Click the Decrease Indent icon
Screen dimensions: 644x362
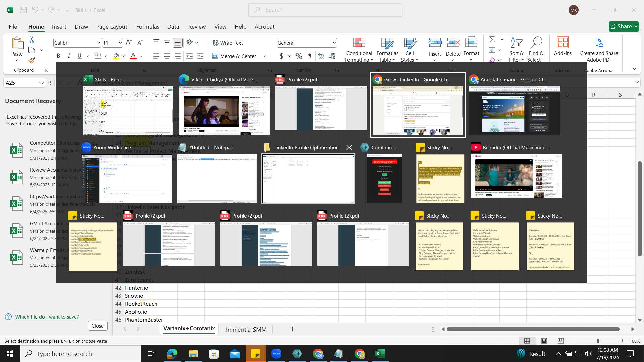point(190,56)
